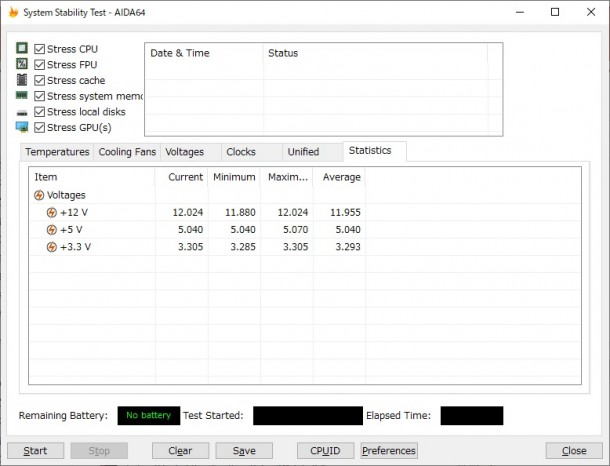
Task: Click the Save button
Action: [244, 450]
